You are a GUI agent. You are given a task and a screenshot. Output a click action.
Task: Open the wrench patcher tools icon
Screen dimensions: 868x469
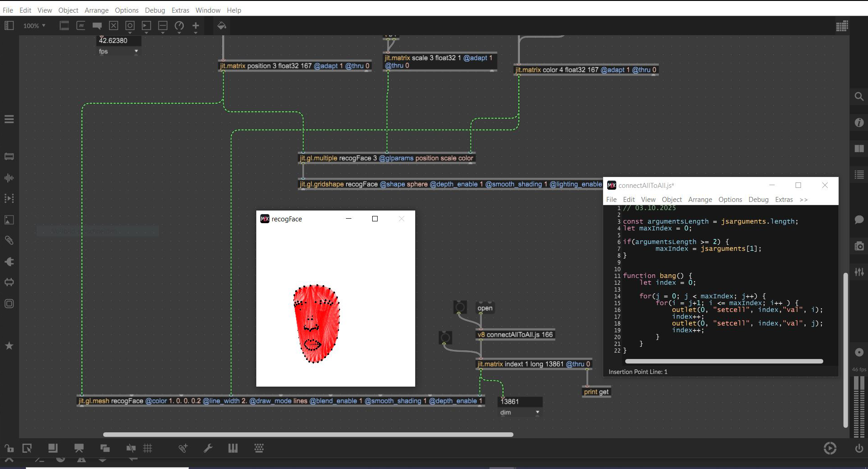click(x=208, y=448)
